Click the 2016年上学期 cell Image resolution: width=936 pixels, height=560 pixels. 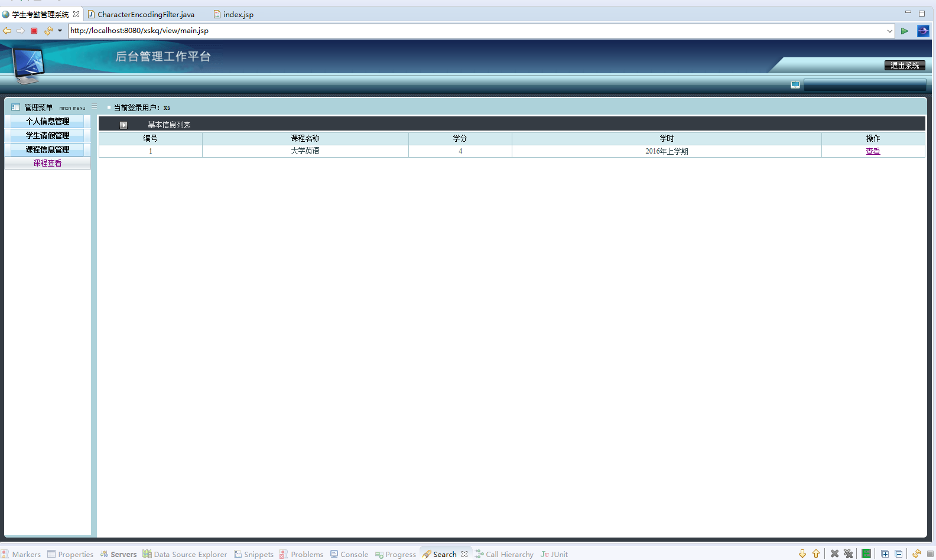coord(667,151)
